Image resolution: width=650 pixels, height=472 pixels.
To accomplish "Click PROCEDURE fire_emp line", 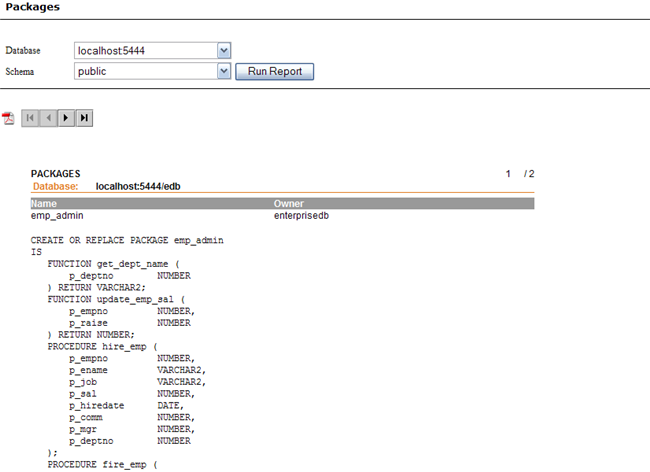I will pos(102,465).
